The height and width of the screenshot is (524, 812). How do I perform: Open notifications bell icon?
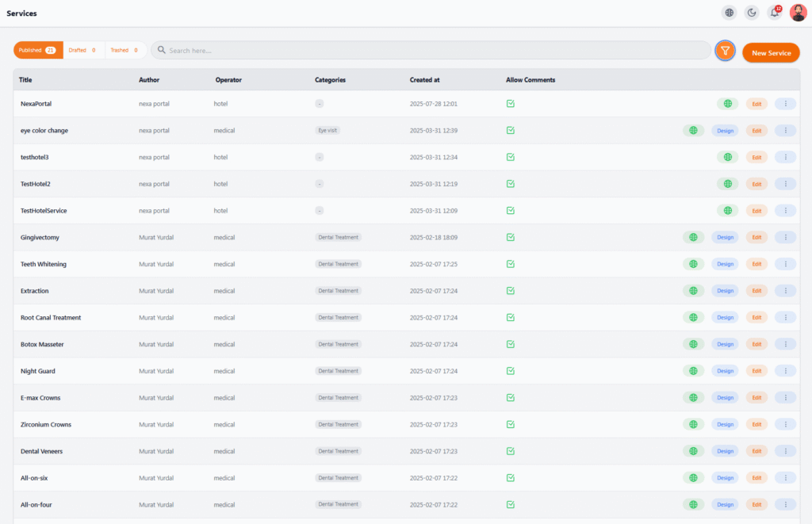[x=775, y=13]
